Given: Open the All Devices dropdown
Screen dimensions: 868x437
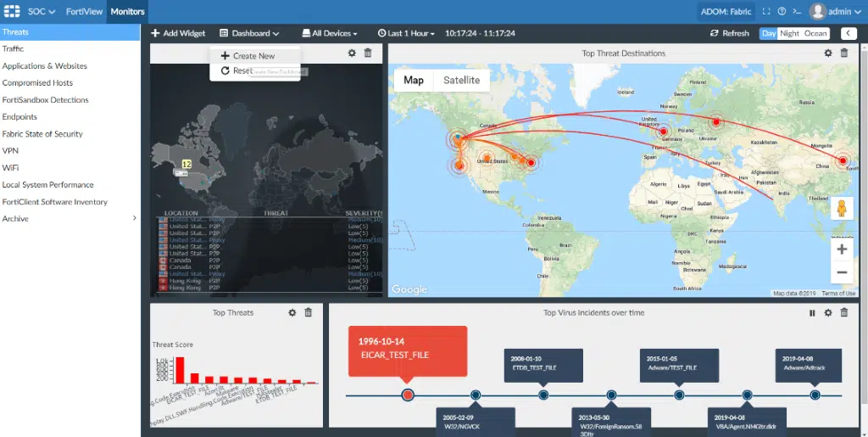Looking at the screenshot, I should coord(330,33).
